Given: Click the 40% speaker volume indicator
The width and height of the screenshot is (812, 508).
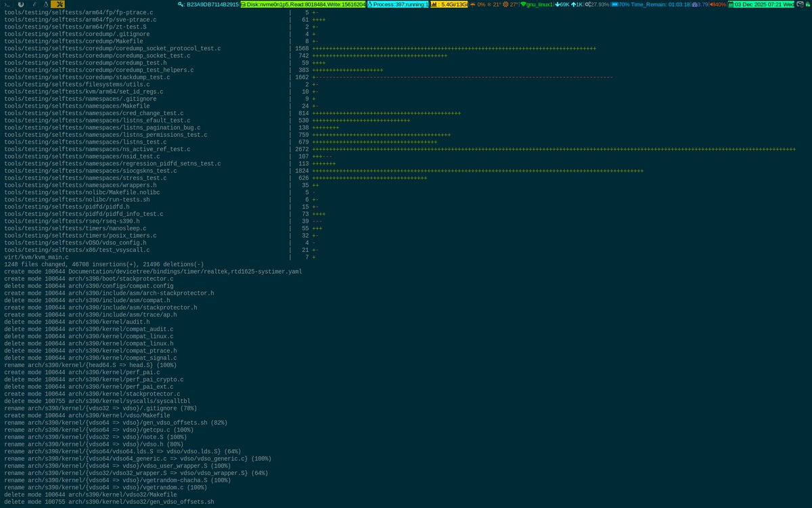Looking at the screenshot, I should click(718, 4).
